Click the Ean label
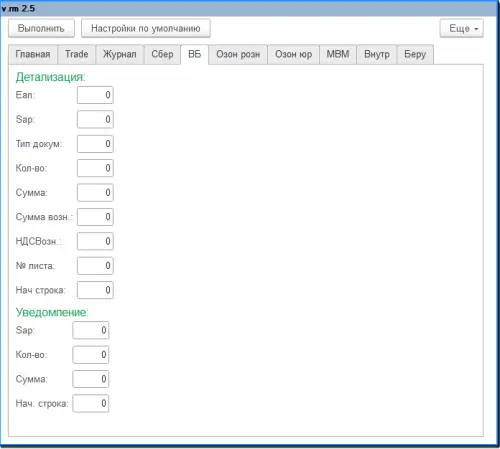500x449 pixels. pos(25,95)
